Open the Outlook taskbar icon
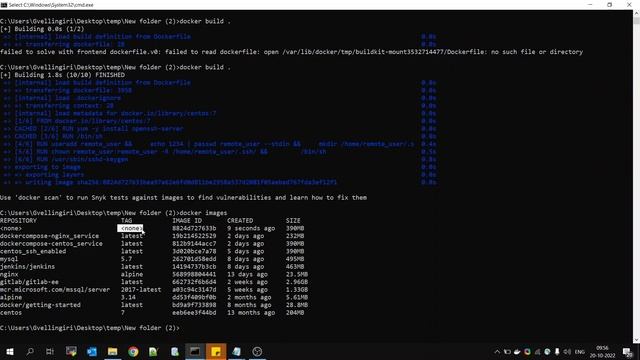Viewport: 640px width, 360px height. 92,351
